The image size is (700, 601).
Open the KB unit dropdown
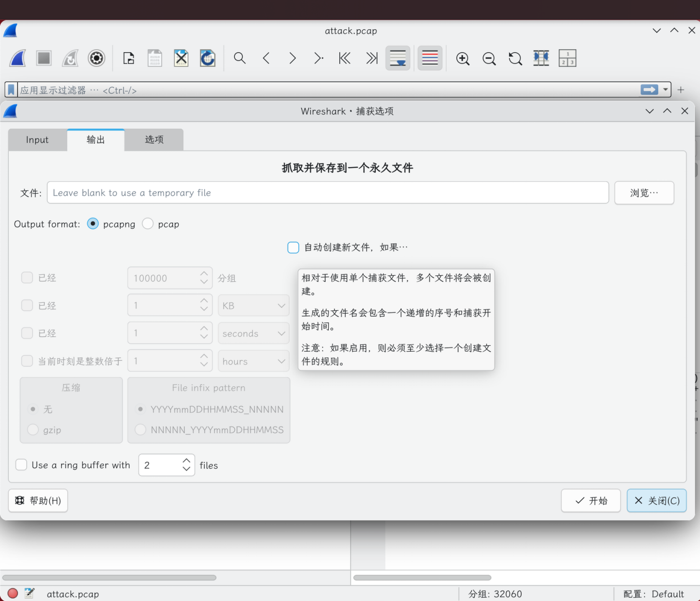pyautogui.click(x=254, y=305)
